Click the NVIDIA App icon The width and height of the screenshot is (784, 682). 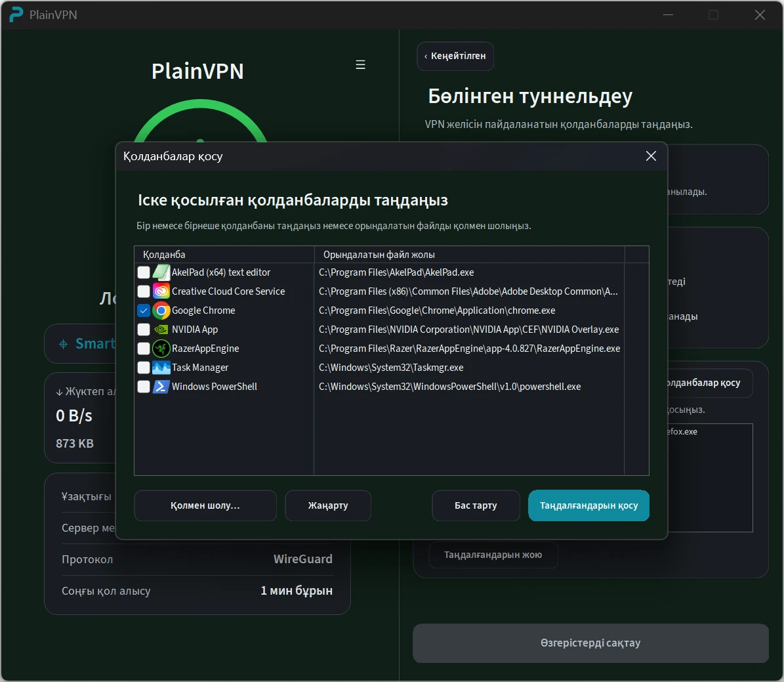point(161,330)
